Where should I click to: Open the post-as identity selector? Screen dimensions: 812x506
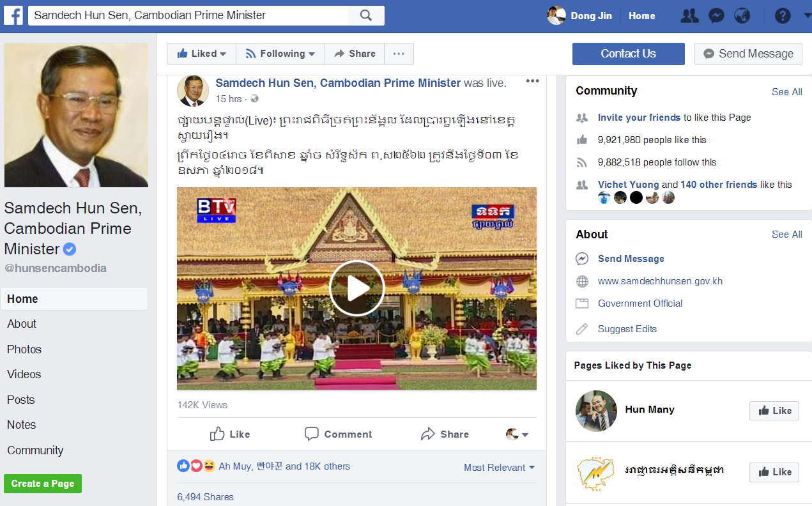pyautogui.click(x=517, y=434)
